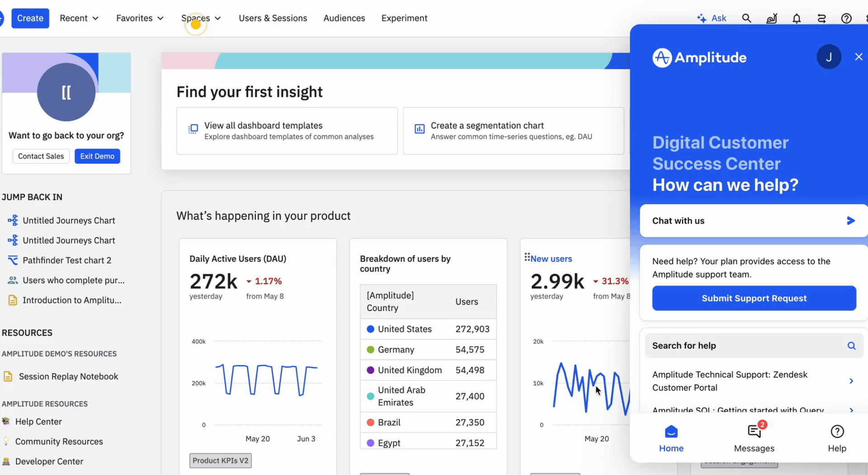The width and height of the screenshot is (868, 475).
Task: Open the Spaces dropdown menu
Action: point(201,18)
